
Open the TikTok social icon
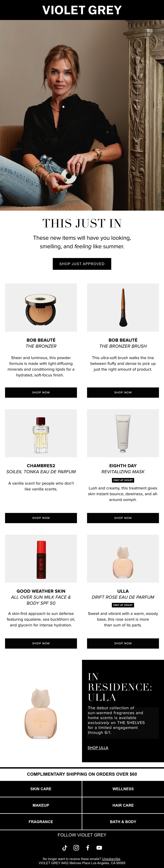tap(65, 847)
